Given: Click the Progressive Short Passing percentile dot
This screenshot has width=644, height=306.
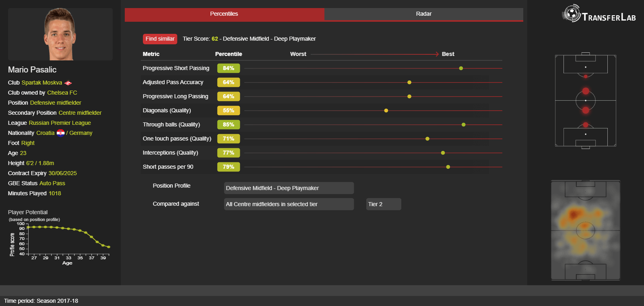Looking at the screenshot, I should coord(461,68).
